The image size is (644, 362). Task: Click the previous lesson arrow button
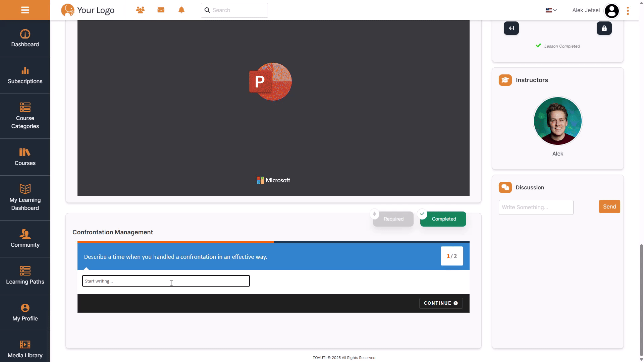pyautogui.click(x=511, y=28)
